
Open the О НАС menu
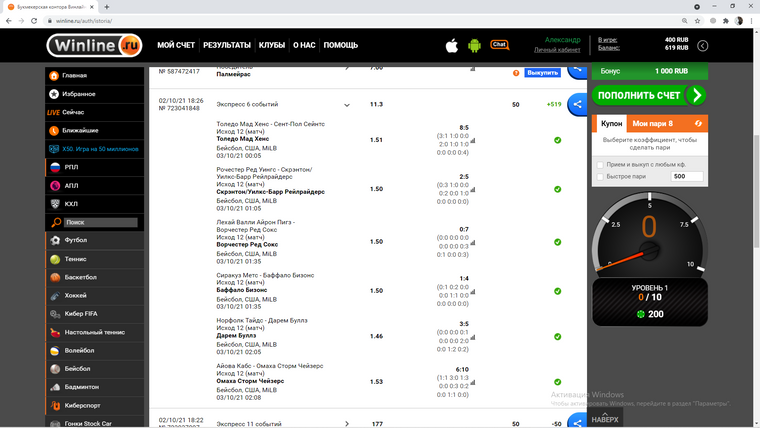click(x=304, y=45)
